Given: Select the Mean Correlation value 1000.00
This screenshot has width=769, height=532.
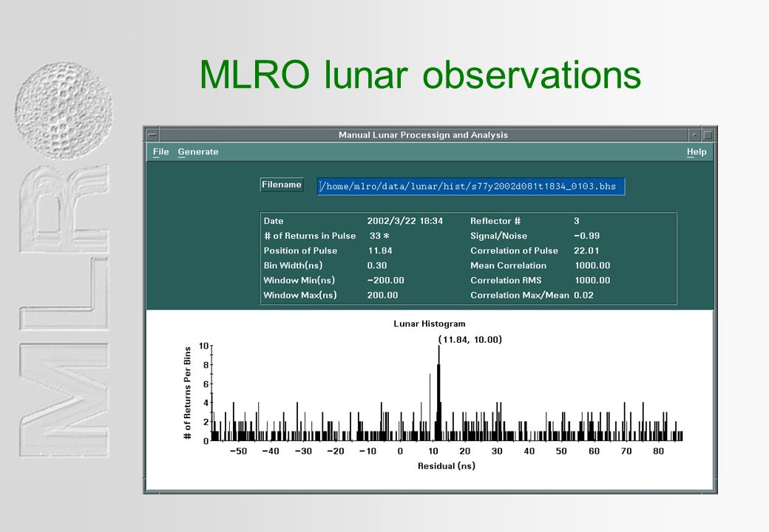Looking at the screenshot, I should coord(592,265).
